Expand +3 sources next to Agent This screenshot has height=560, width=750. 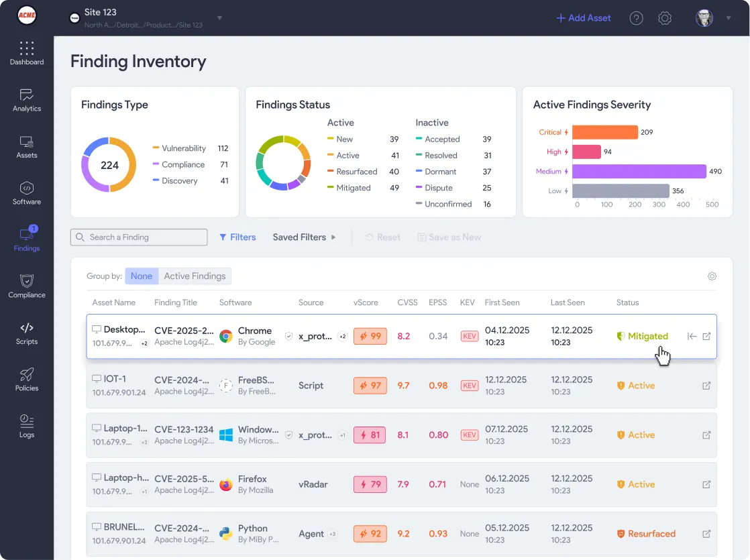click(x=333, y=534)
